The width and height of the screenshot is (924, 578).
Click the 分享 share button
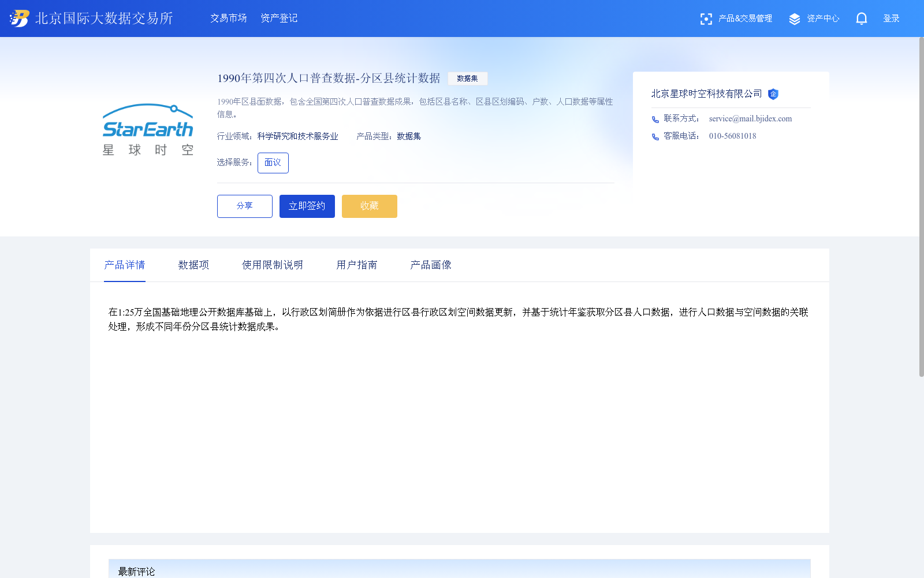tap(244, 206)
